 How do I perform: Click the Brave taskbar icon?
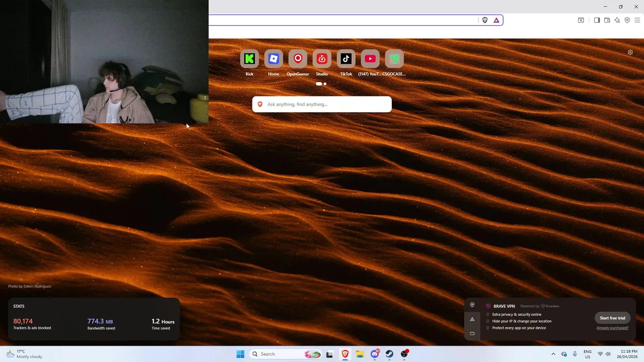pyautogui.click(x=345, y=354)
